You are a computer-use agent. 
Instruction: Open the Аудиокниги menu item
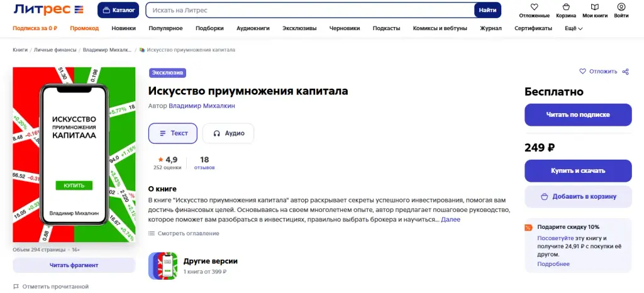pos(253,28)
